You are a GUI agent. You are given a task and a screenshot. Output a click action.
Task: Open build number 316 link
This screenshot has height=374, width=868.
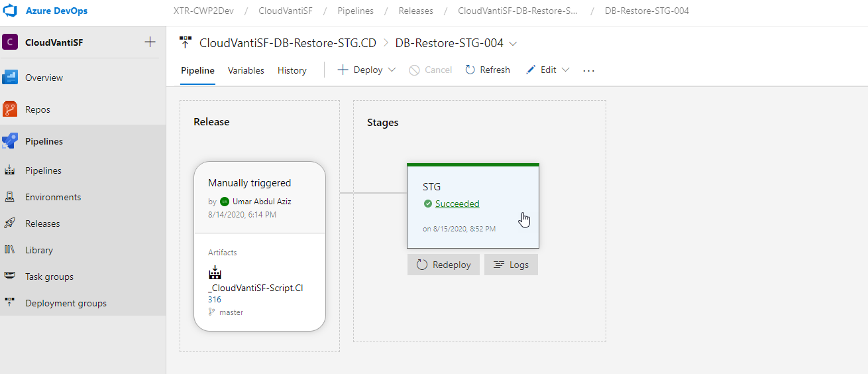pyautogui.click(x=215, y=300)
